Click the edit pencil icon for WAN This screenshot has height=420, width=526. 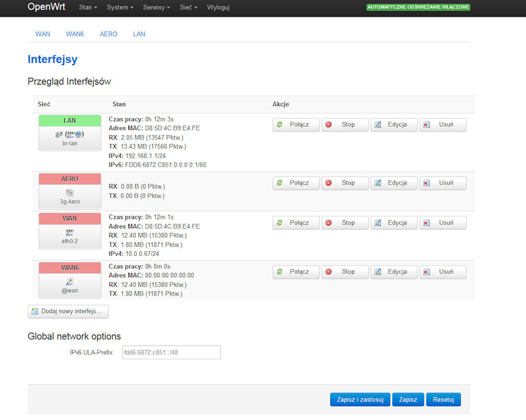tap(377, 223)
